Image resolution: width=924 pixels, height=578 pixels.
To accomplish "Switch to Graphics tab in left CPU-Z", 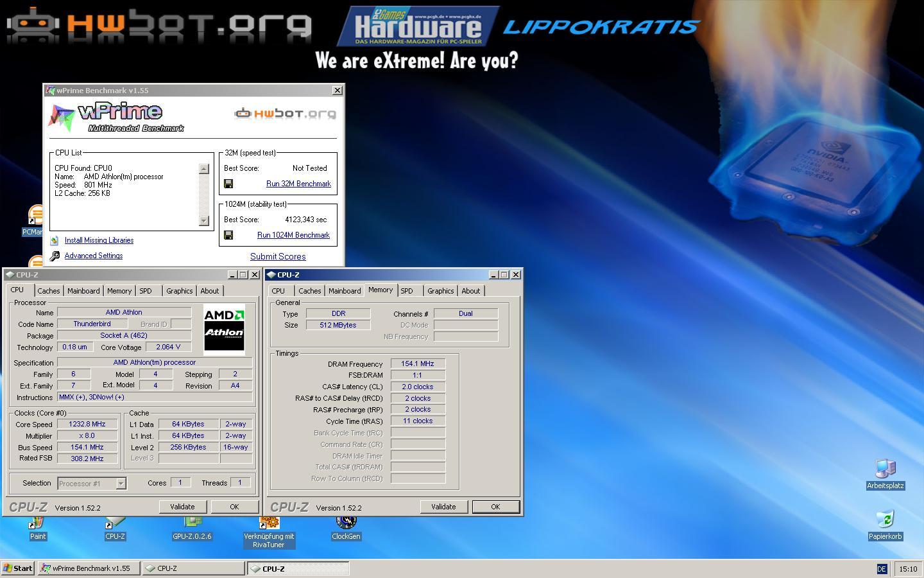I will (x=180, y=291).
